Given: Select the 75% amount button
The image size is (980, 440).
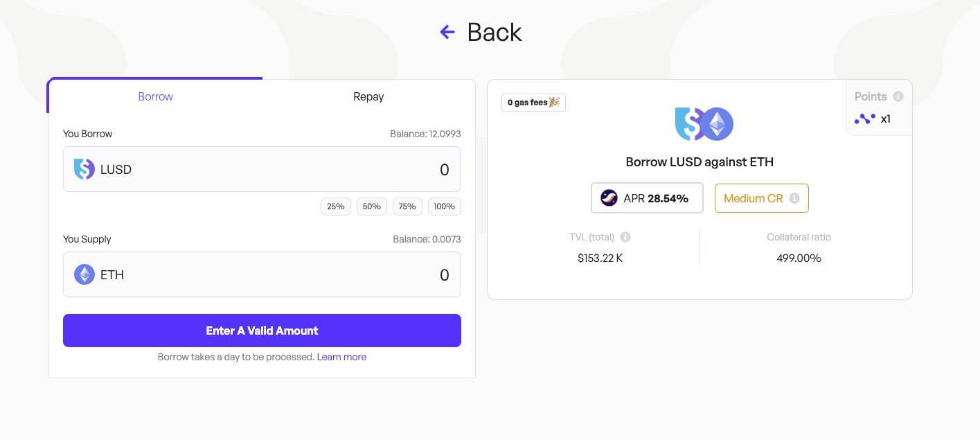Looking at the screenshot, I should 407,206.
